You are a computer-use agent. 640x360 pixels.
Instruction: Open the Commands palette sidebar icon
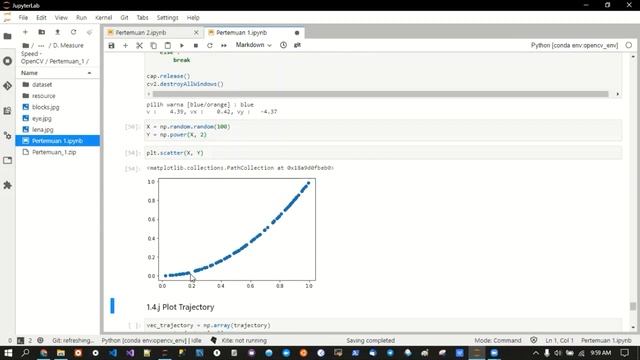coord(7,111)
